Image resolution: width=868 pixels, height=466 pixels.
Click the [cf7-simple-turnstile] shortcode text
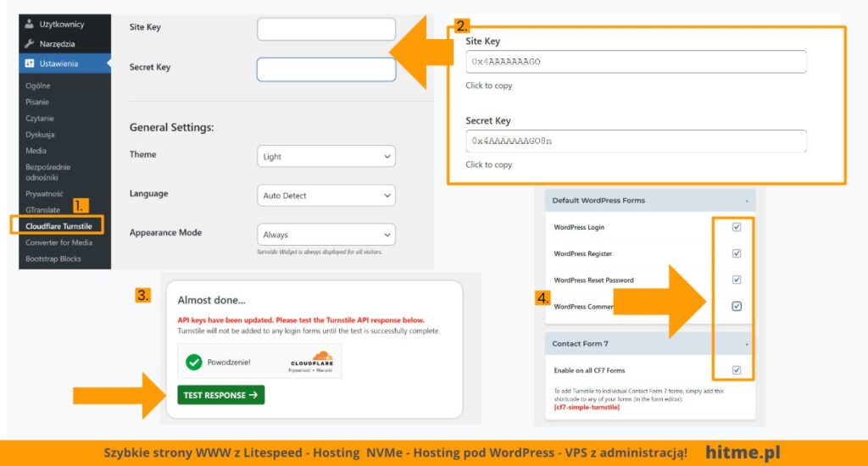click(x=587, y=408)
